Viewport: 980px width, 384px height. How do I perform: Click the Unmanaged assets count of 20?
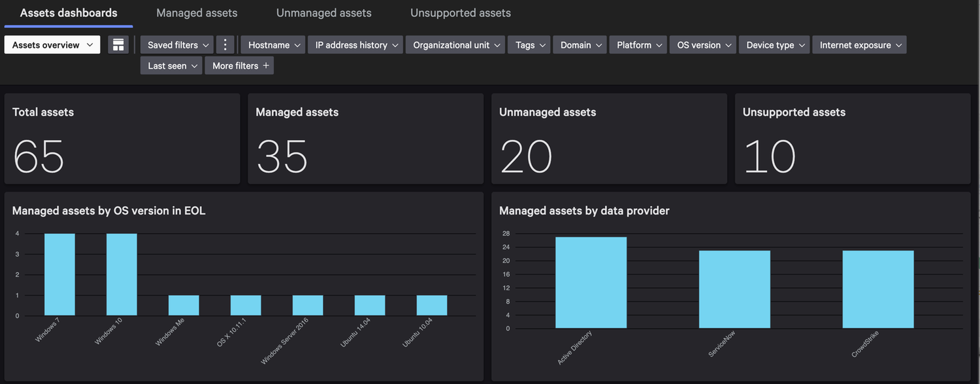526,156
